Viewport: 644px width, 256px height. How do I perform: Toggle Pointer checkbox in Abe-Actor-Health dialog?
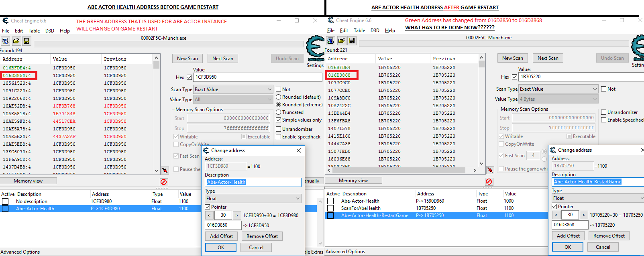(208, 207)
